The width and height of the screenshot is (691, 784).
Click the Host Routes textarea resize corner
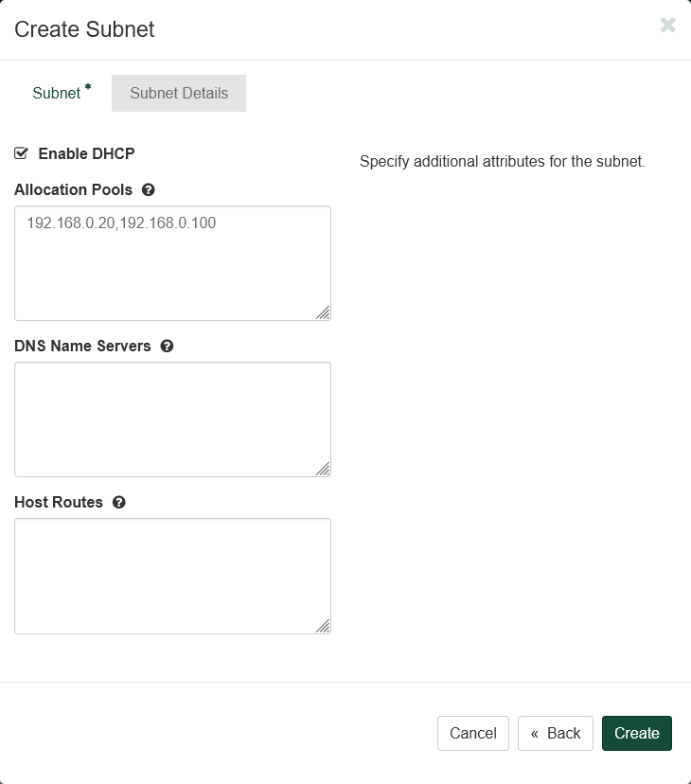323,625
